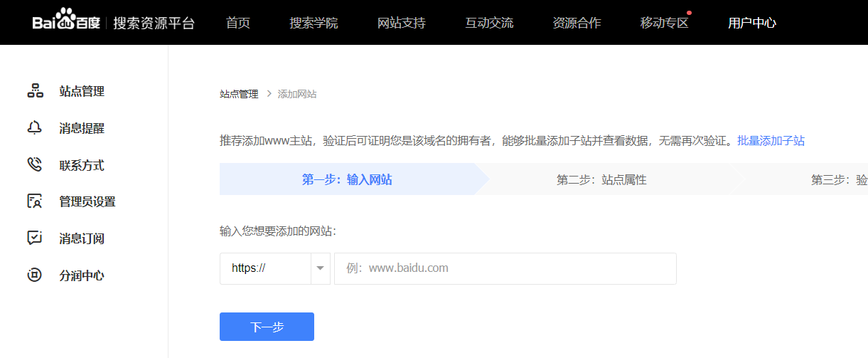Click 站点管理 in the breadcrumb
Image resolution: width=868 pixels, height=358 pixels.
click(x=239, y=94)
